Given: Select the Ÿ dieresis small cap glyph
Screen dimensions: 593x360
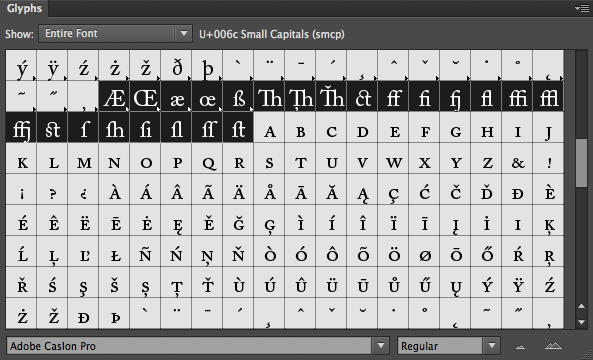Looking at the screenshot, I should (x=517, y=282).
